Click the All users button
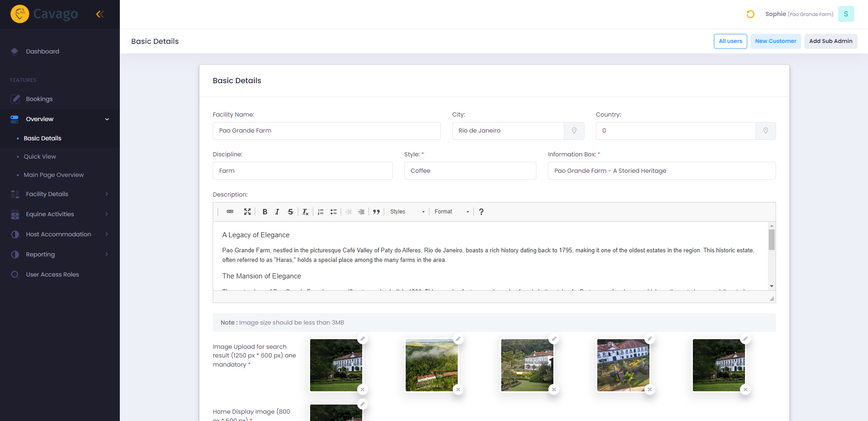The image size is (868, 421). coord(730,41)
